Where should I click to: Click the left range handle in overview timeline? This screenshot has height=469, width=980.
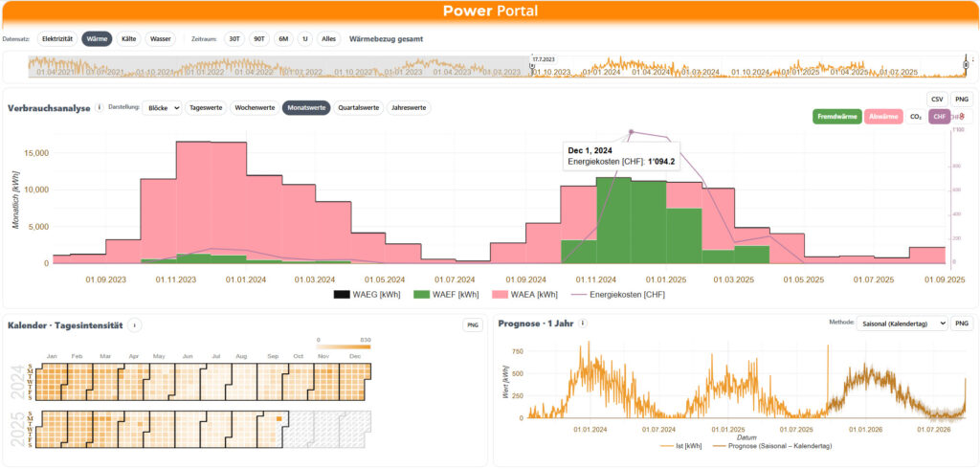532,67
